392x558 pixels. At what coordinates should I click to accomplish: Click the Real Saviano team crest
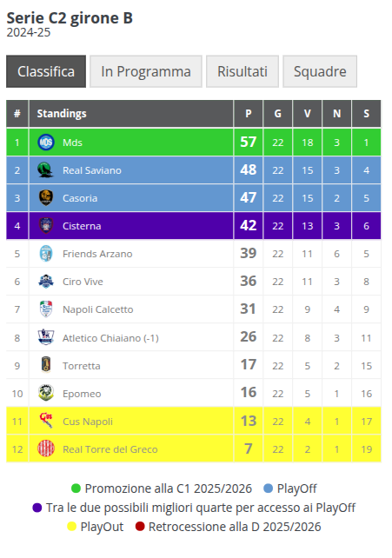[46, 170]
